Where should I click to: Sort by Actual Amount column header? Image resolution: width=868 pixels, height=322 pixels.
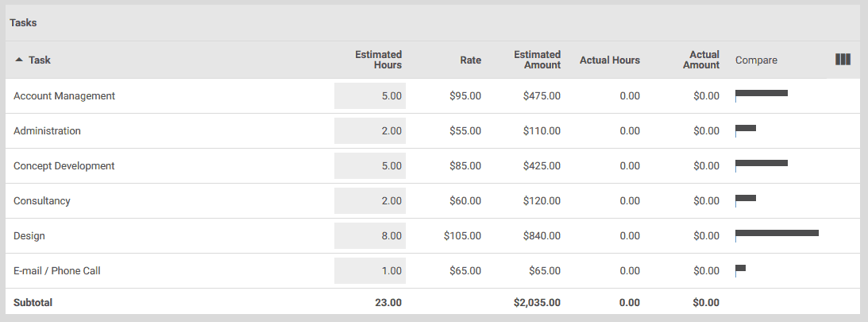tap(700, 60)
